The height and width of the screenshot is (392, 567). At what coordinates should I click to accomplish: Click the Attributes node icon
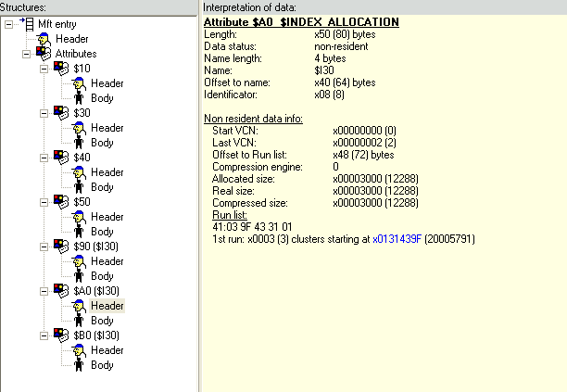tap(43, 54)
